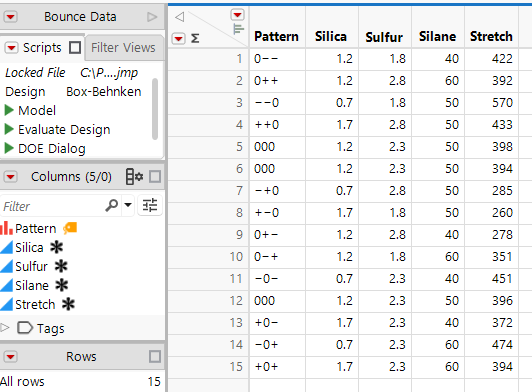This screenshot has height=392, width=532.
Task: Click the gray arrow beside Bounce Data
Action: click(x=152, y=17)
